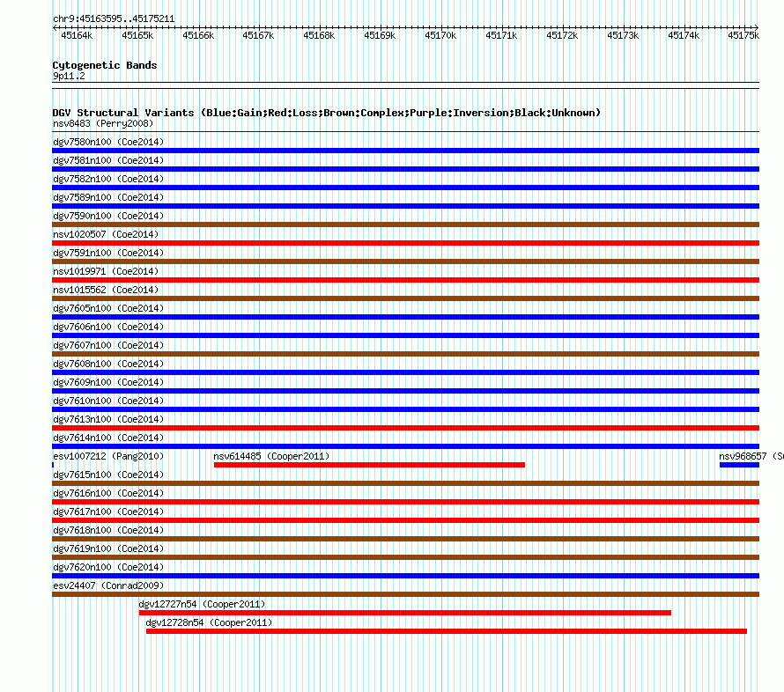Click the dgv7608n100 blue bar
This screenshot has height=692, width=784.
[x=405, y=372]
